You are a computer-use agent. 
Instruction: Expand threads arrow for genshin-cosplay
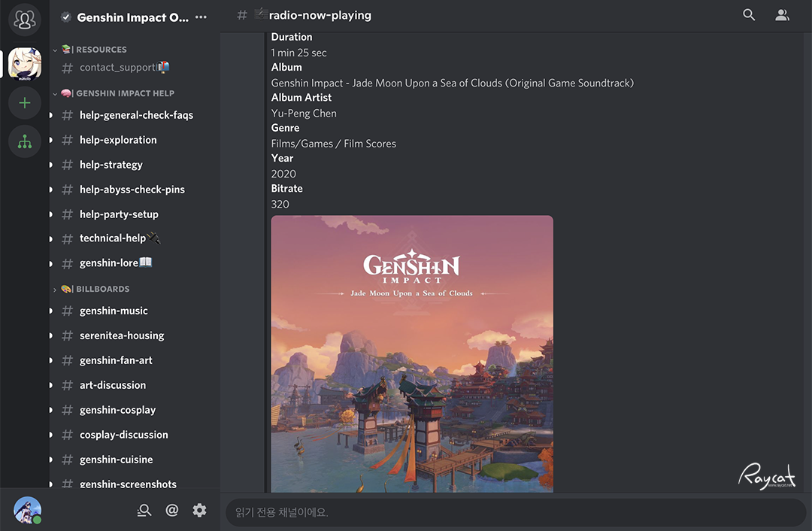point(51,411)
